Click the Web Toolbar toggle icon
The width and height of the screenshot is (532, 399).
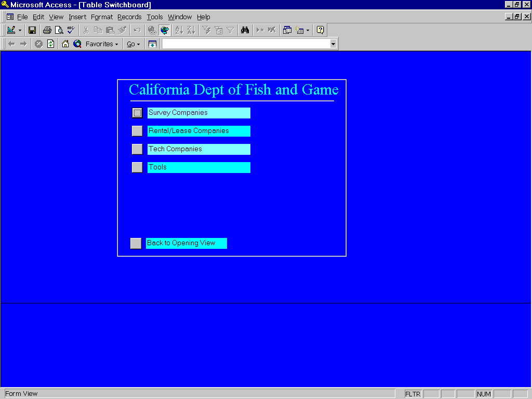165,30
